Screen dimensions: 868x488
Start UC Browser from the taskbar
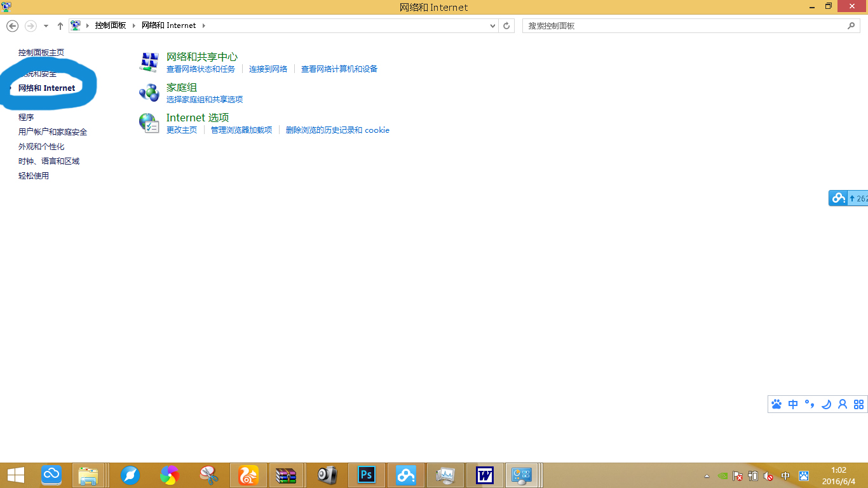click(x=248, y=475)
